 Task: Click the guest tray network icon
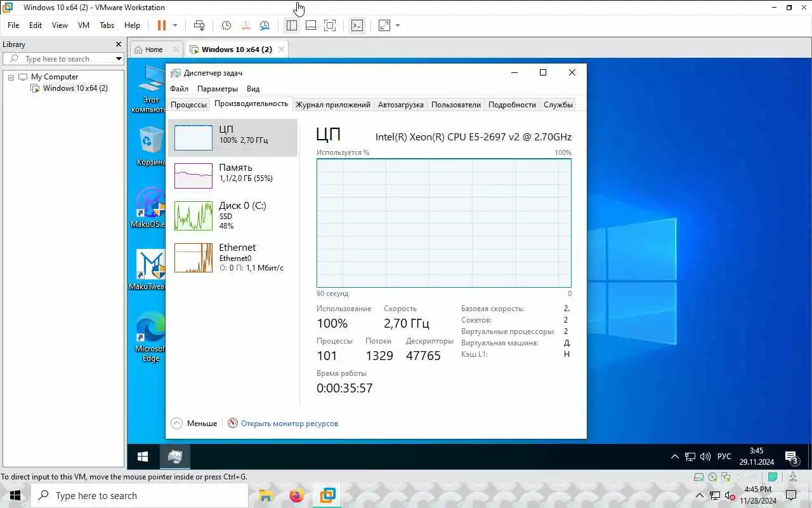tap(690, 457)
